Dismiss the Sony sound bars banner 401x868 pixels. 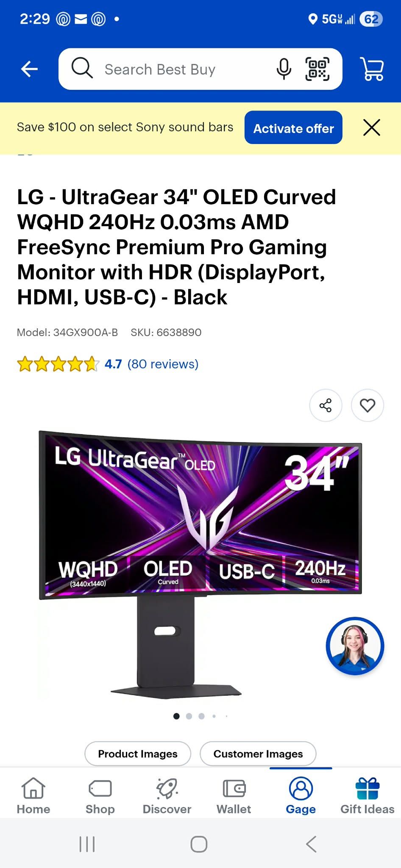pos(372,128)
